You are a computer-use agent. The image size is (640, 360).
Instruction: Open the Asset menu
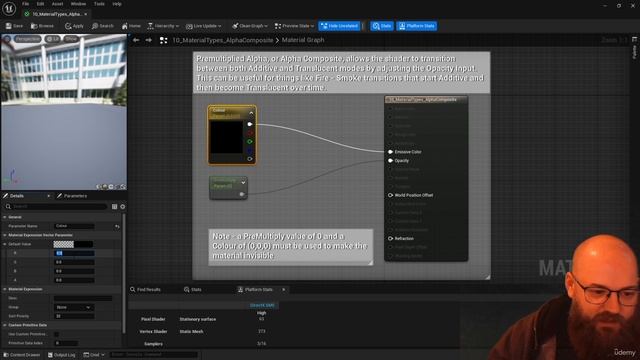click(57, 4)
